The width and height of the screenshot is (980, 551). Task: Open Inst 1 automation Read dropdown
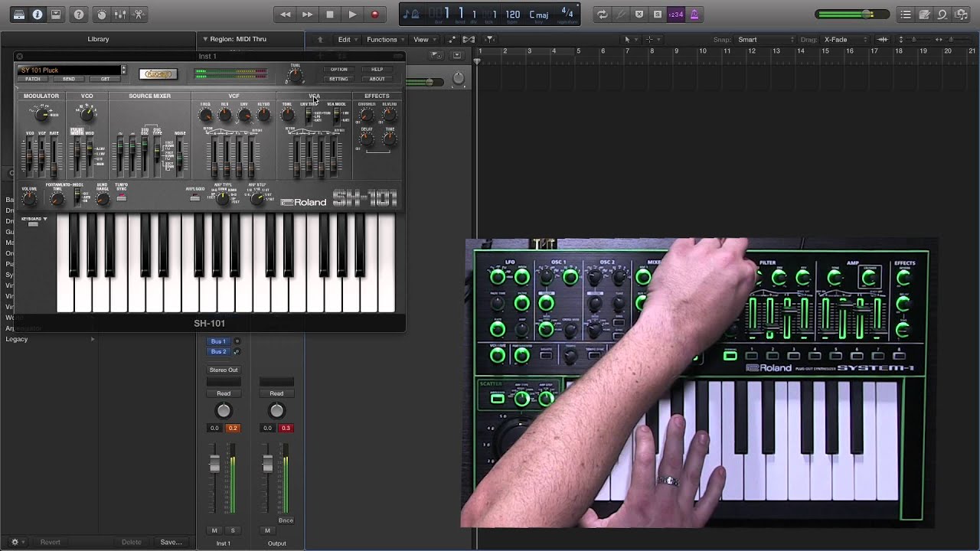click(224, 393)
